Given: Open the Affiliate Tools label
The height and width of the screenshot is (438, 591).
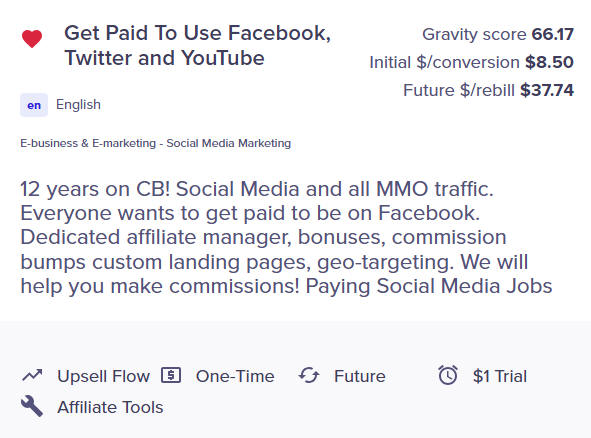Looking at the screenshot, I should (x=110, y=407).
